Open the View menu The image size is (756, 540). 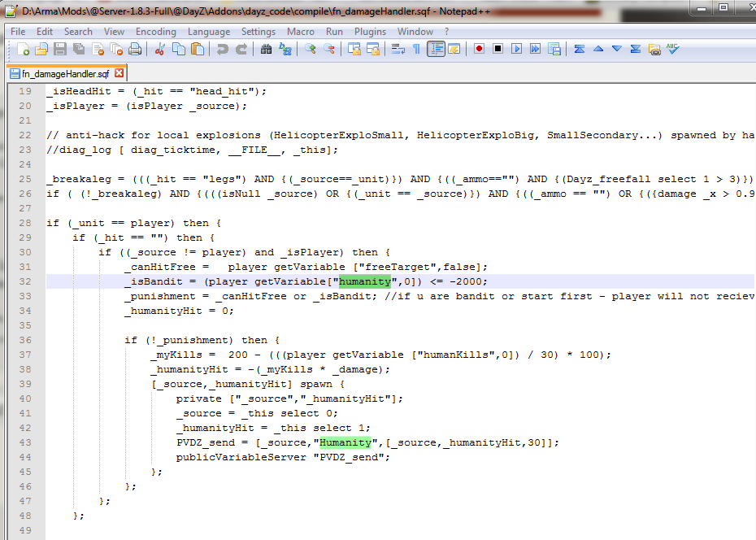pyautogui.click(x=114, y=32)
